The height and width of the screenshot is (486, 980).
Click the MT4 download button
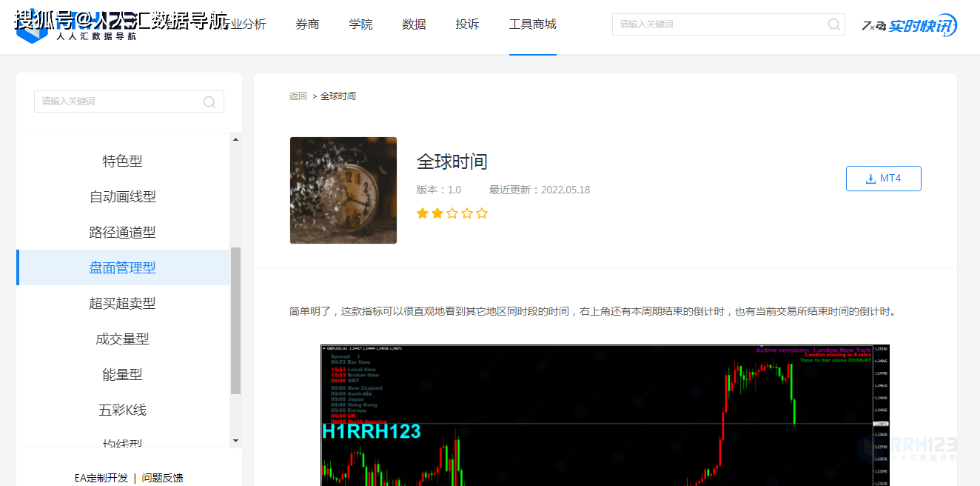[x=883, y=178]
